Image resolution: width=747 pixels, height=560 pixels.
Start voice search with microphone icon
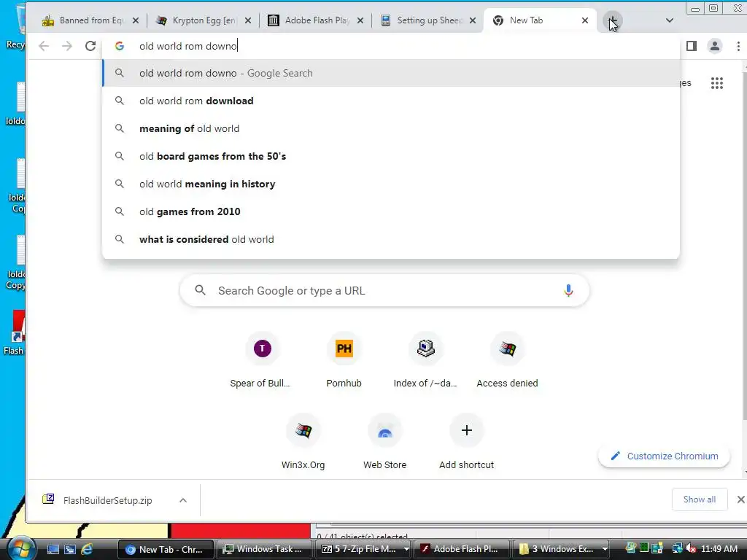point(568,290)
